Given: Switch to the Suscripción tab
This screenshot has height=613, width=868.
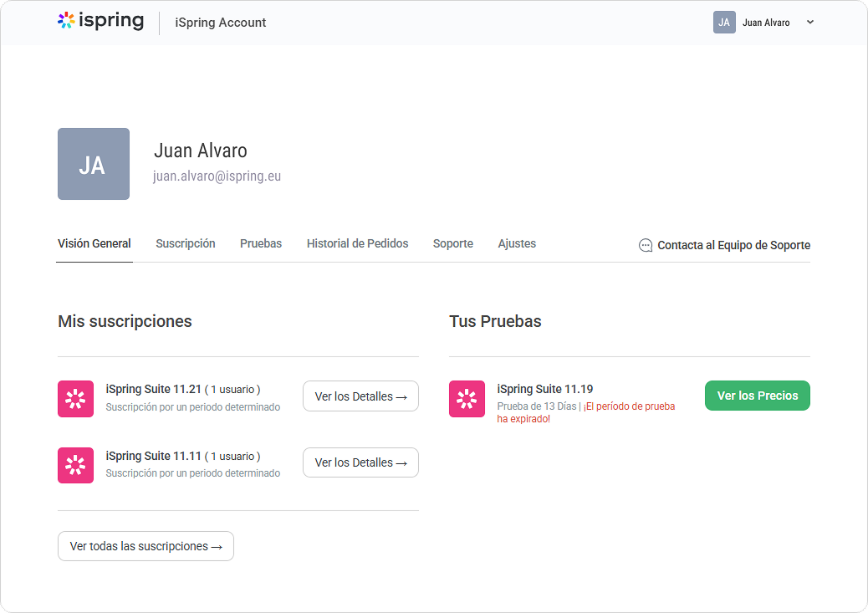Looking at the screenshot, I should pos(186,243).
